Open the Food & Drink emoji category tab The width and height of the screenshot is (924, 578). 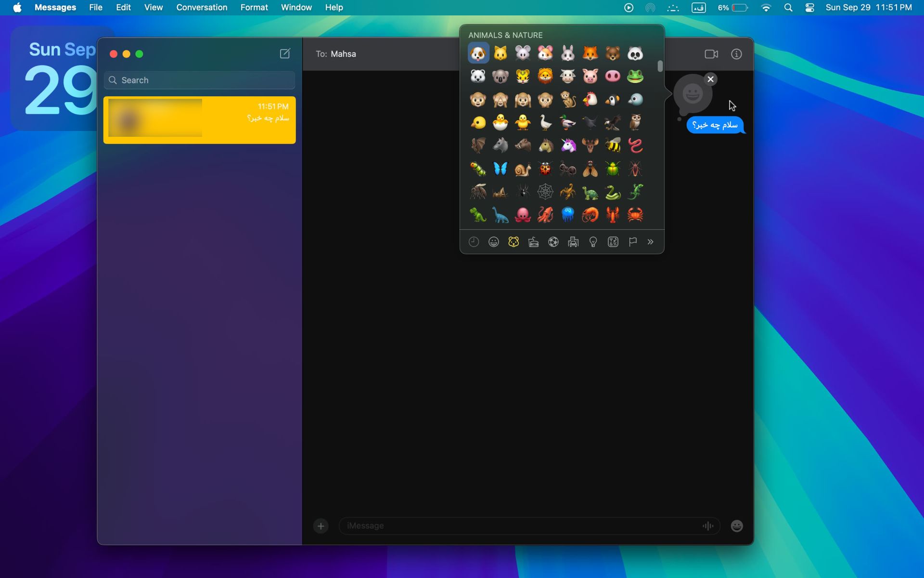pyautogui.click(x=533, y=241)
